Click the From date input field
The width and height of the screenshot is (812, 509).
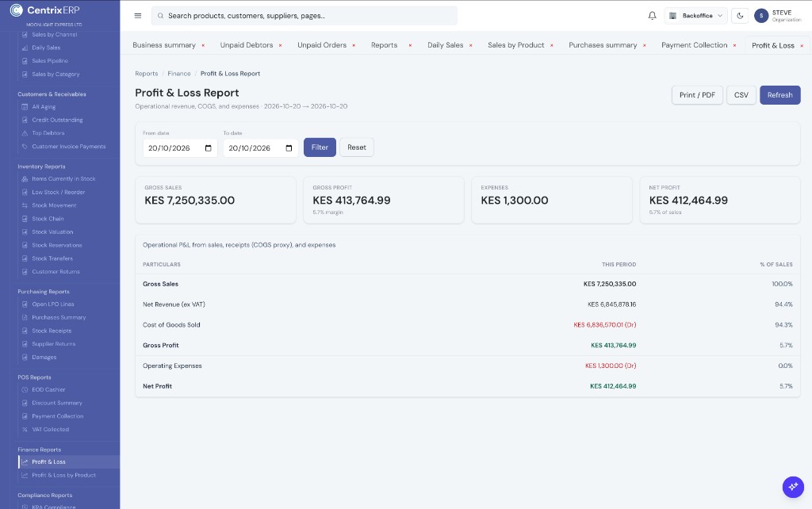180,148
